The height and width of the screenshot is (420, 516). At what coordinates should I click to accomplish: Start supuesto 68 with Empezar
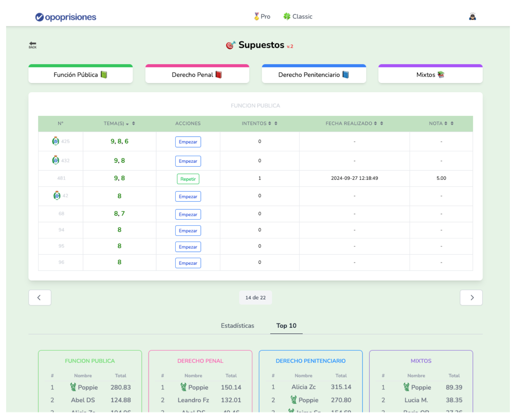click(188, 215)
